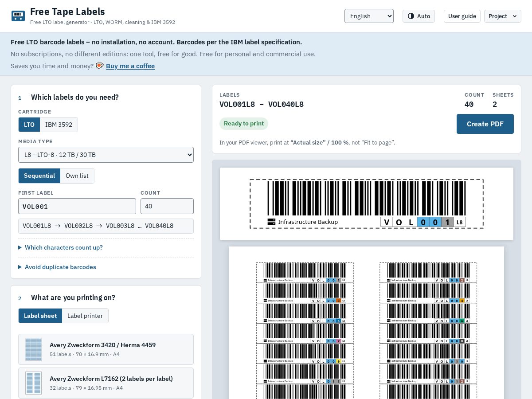This screenshot has height=399, width=532.
Task: Click the label range VOL001L8 – VOL040L8
Action: click(262, 105)
